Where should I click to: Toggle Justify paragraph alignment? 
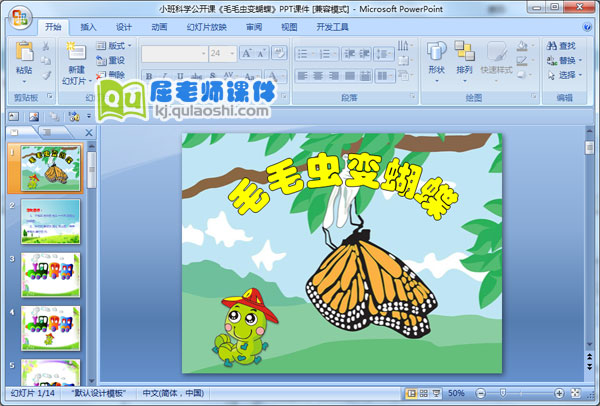349,76
